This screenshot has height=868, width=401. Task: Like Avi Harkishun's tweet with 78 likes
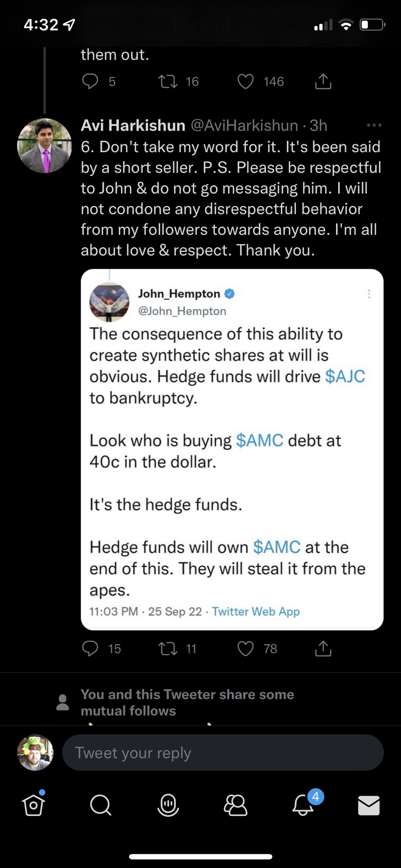pos(245,648)
